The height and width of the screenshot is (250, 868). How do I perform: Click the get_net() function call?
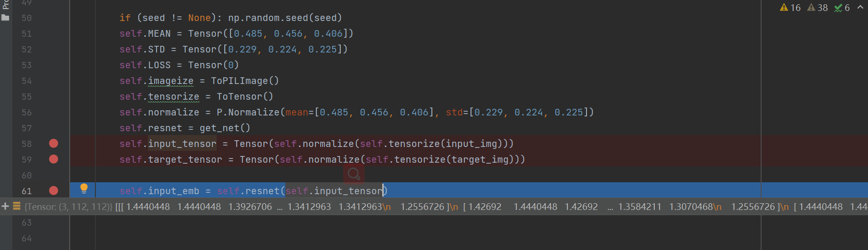coord(225,128)
